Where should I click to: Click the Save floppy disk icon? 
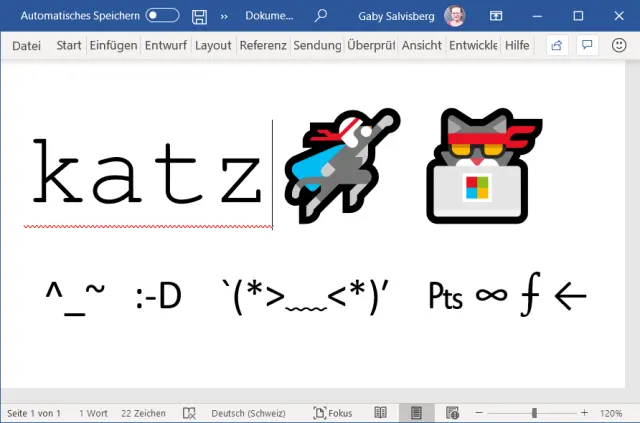(199, 17)
